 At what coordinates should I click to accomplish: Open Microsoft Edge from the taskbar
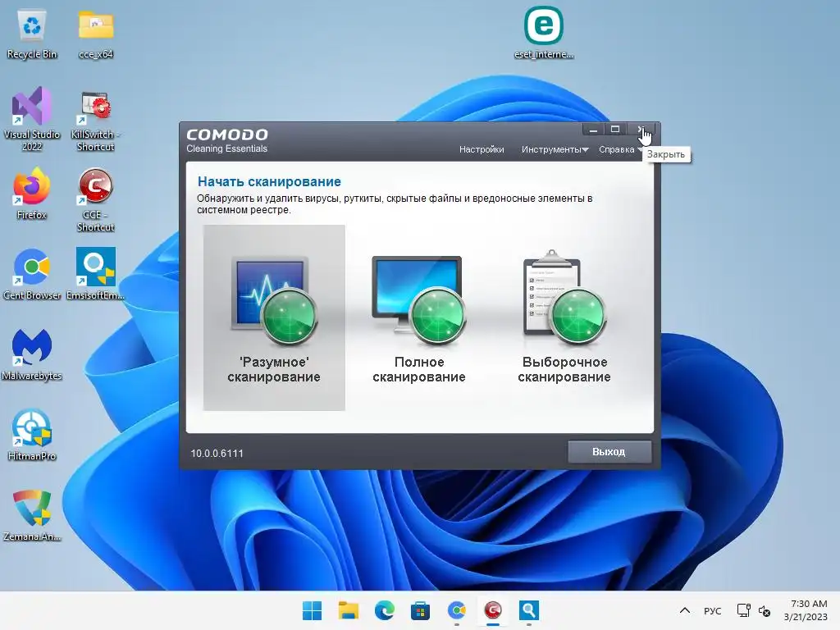(384, 610)
